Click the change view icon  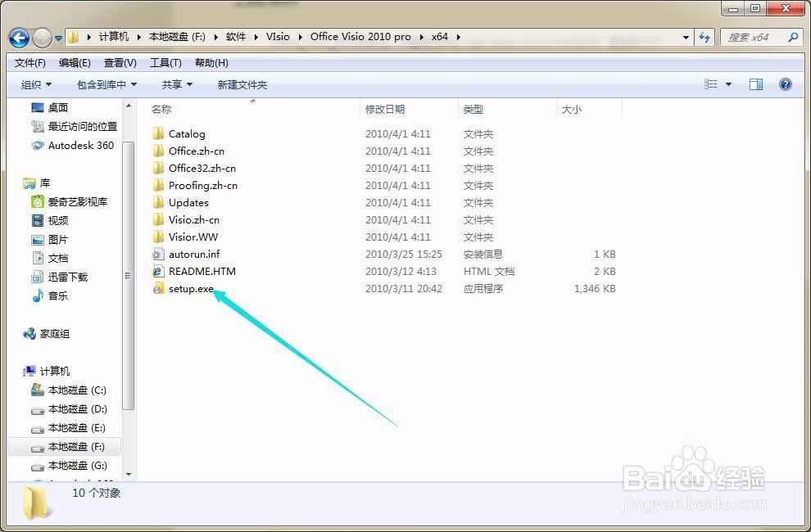click(711, 84)
